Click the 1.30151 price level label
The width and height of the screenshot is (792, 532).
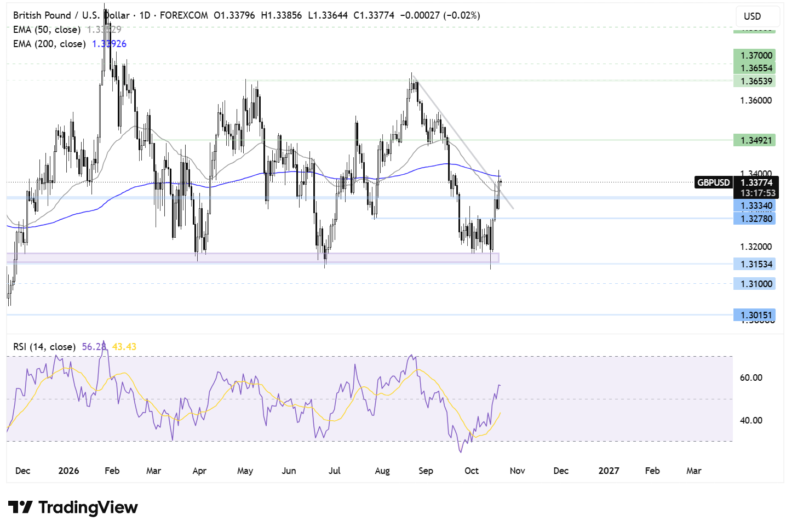(756, 315)
